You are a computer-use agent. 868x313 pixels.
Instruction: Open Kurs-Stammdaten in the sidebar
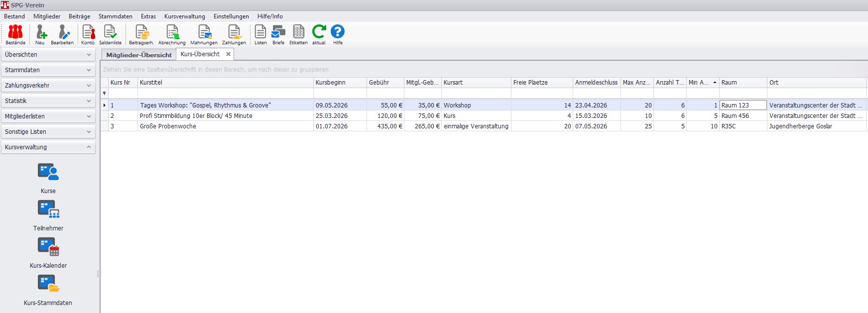tap(48, 289)
